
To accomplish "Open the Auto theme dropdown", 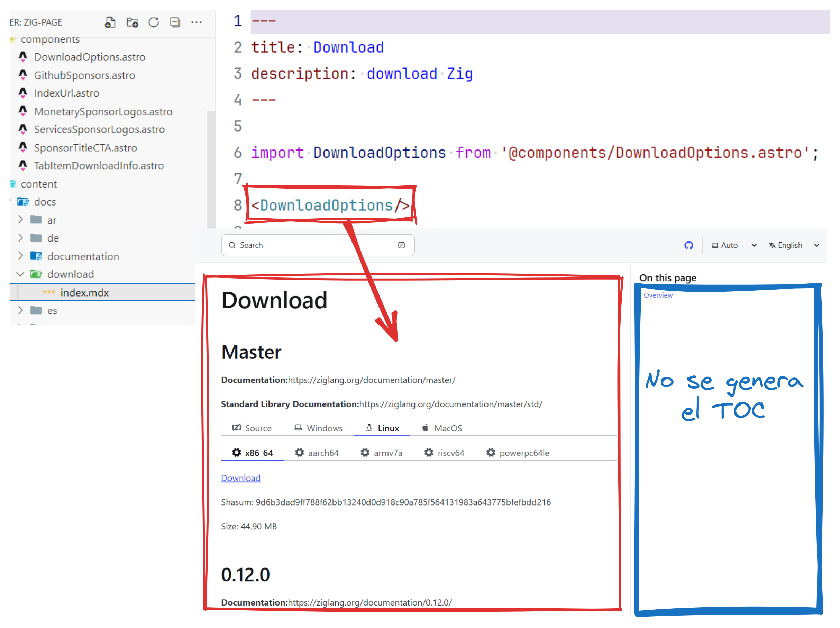I will coord(734,245).
